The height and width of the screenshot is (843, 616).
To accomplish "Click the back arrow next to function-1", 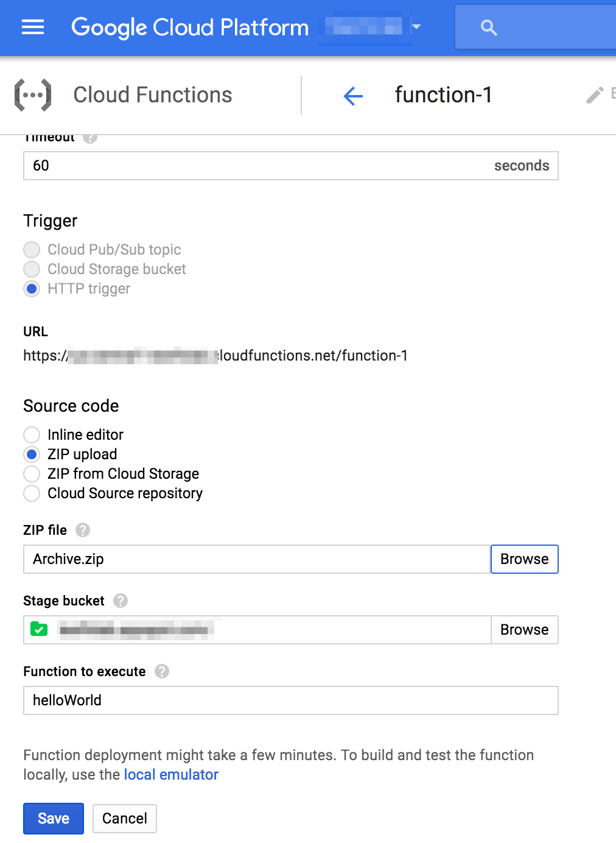I will click(353, 96).
